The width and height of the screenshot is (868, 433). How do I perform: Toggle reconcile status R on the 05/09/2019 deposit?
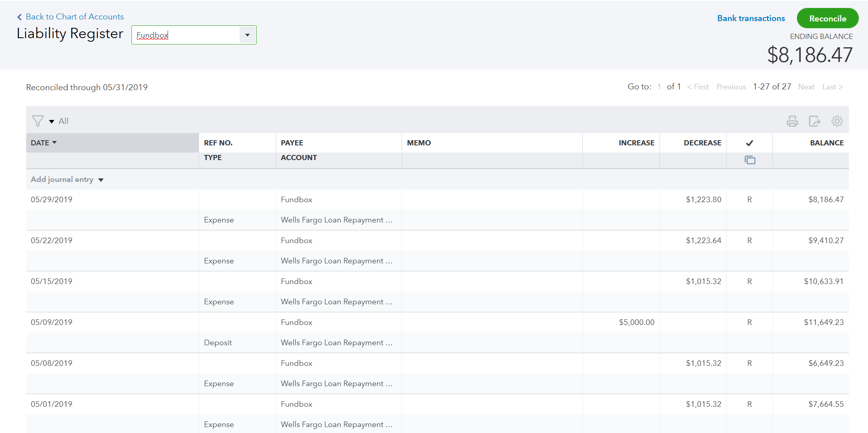(750, 322)
